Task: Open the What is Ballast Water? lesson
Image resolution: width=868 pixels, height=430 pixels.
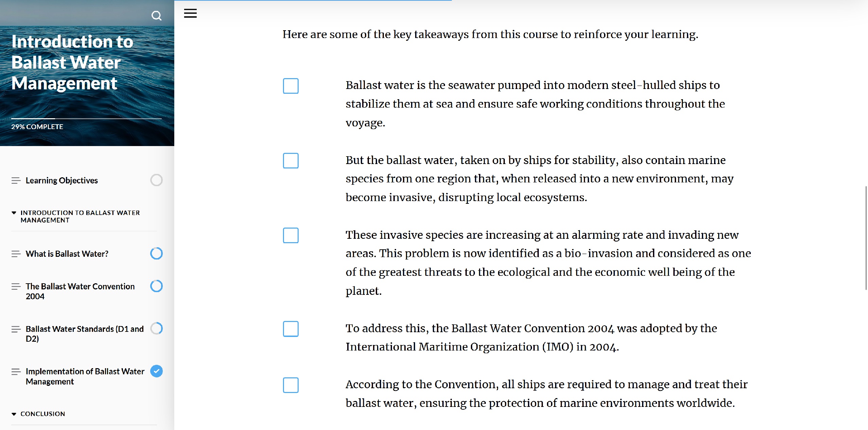Action: [67, 254]
